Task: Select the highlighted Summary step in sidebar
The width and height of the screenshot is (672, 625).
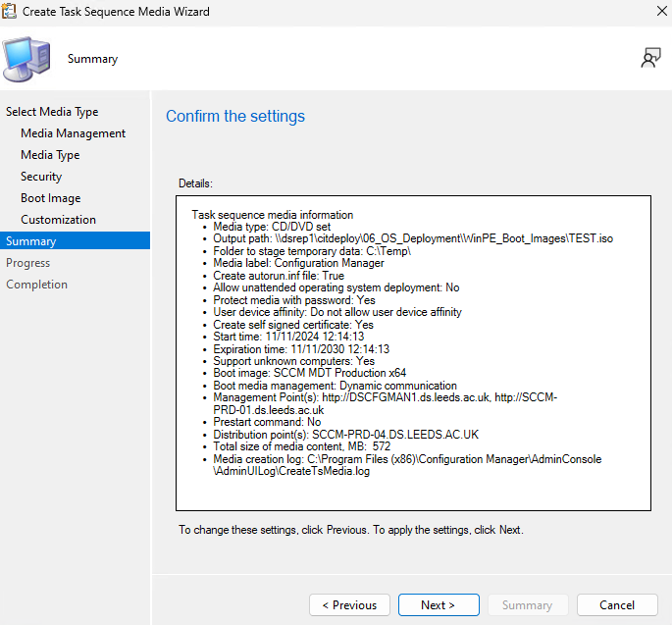Action: [31, 241]
